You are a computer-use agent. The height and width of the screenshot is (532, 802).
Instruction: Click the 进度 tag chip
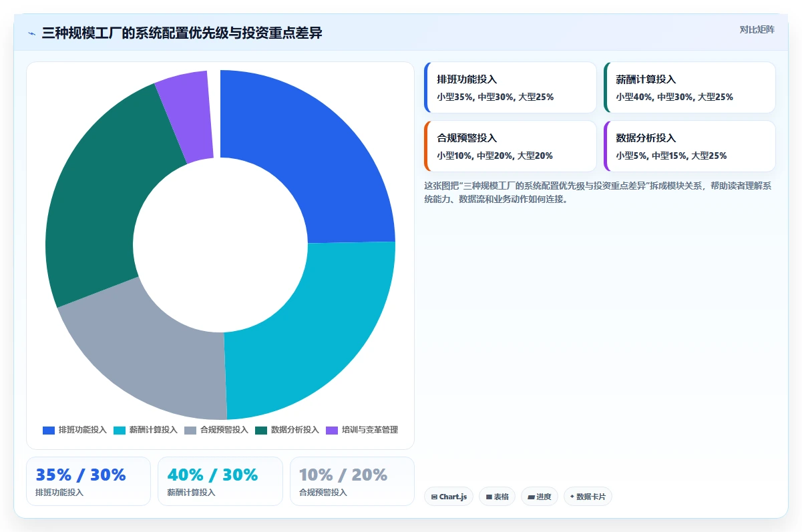(x=539, y=497)
